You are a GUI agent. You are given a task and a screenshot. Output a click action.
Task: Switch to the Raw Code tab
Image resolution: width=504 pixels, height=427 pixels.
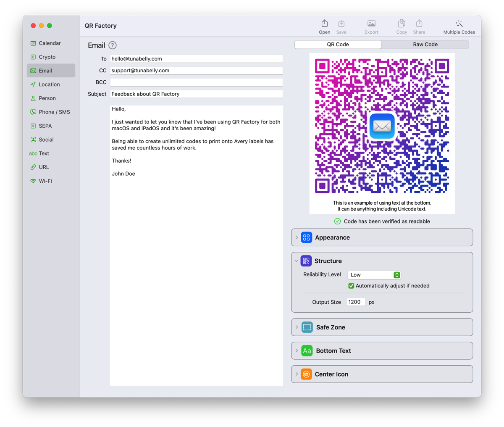point(425,44)
